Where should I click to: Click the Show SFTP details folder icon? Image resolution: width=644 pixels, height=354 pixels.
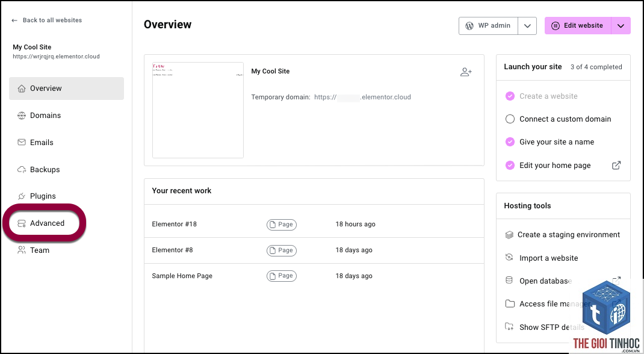tap(509, 327)
